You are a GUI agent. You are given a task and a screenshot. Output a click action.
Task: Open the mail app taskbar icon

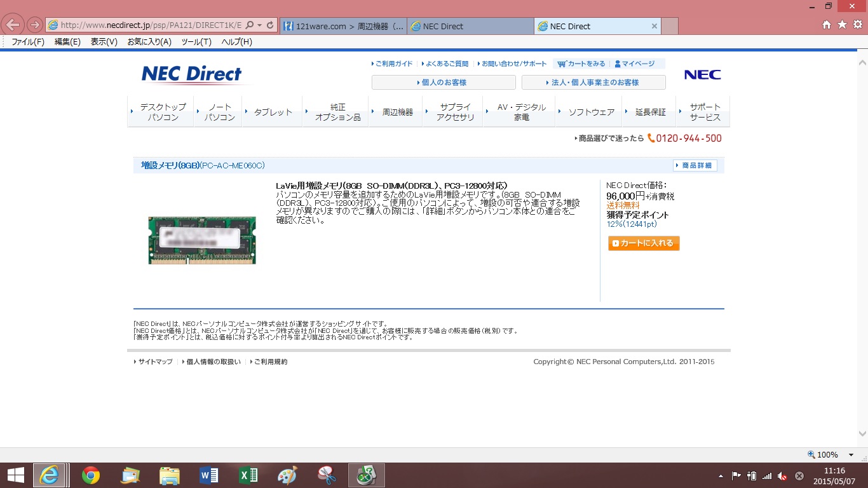pos(130,475)
